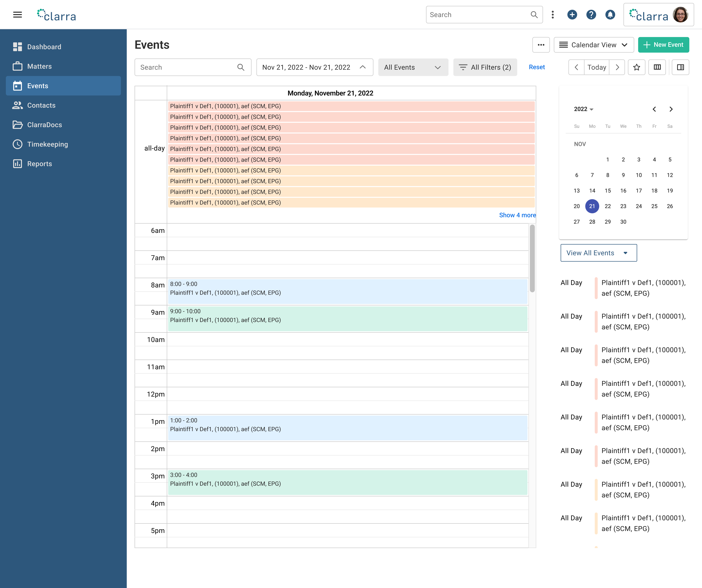Screen dimensions: 702x588
Task: Open Timekeeping in the sidebar
Action: point(47,144)
